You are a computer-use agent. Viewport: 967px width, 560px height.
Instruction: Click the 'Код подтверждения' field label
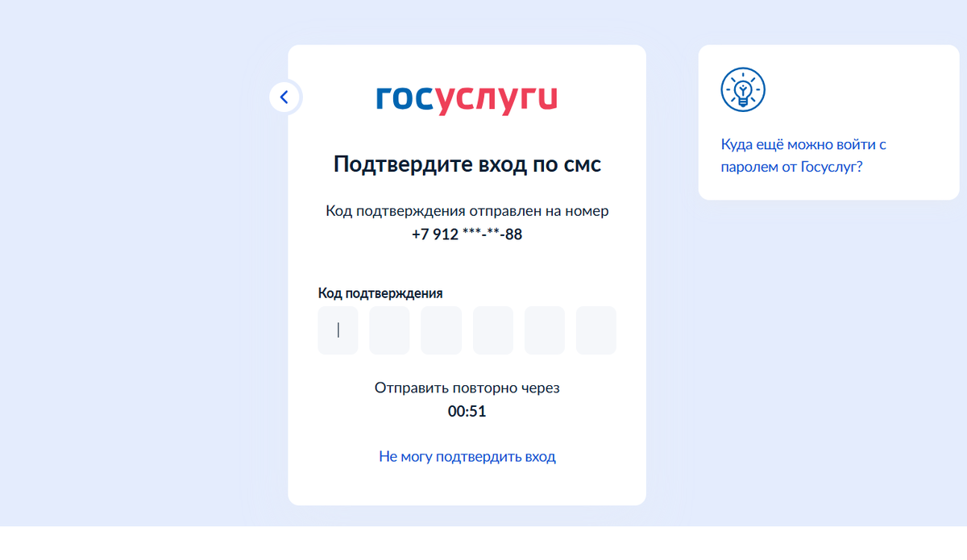pos(380,293)
